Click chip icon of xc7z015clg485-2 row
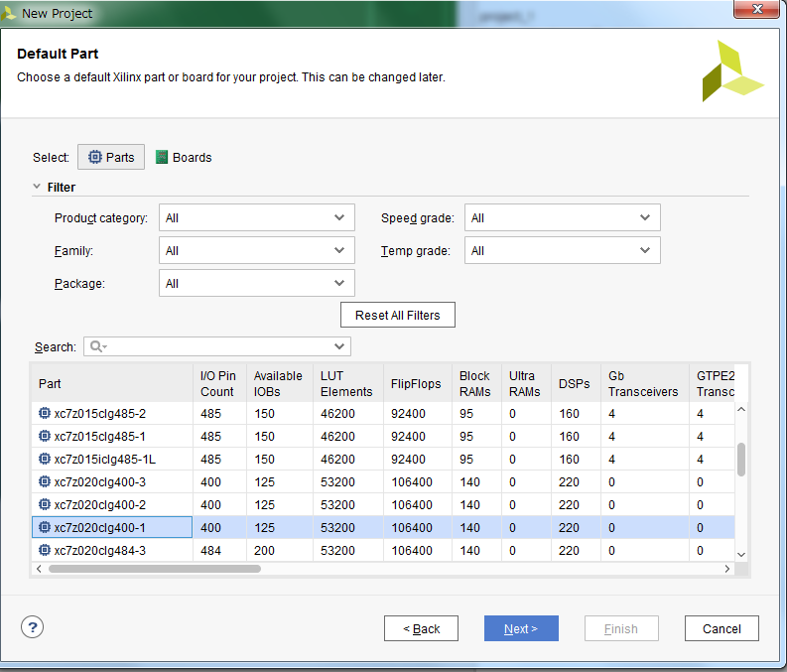Screen dimensions: 787x672 click(x=45, y=413)
